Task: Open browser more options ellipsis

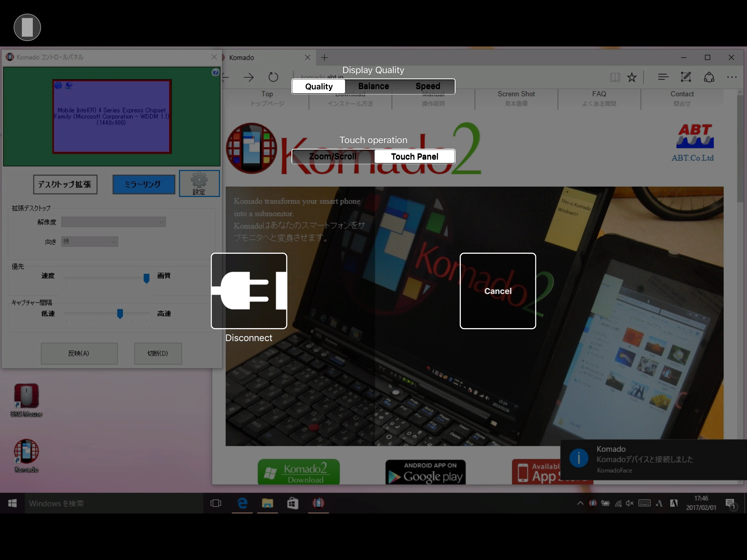Action: pos(732,77)
